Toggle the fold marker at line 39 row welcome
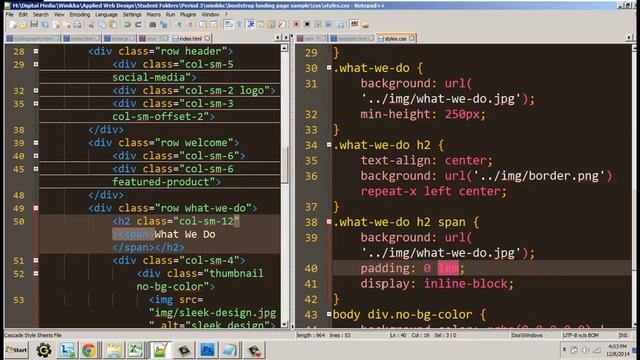This screenshot has height=360, width=640. coord(36,143)
